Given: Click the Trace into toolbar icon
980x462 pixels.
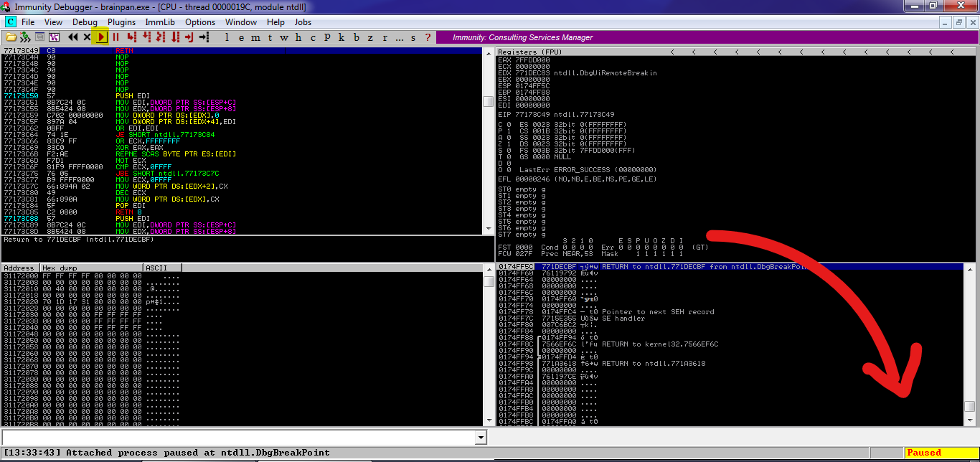Looking at the screenshot, I should tap(161, 37).
